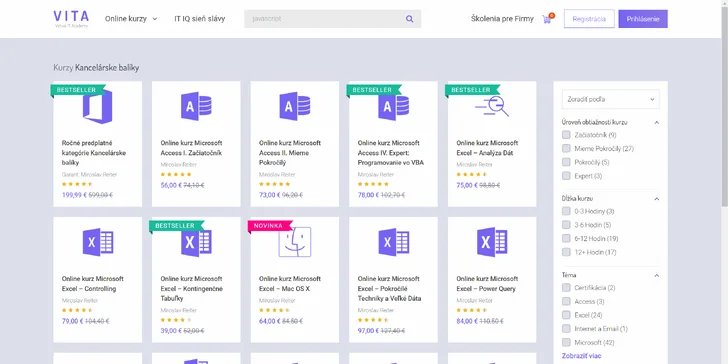This screenshot has width=728, height=364.
Task: Check the 12+ Hodín filter
Action: [566, 252]
